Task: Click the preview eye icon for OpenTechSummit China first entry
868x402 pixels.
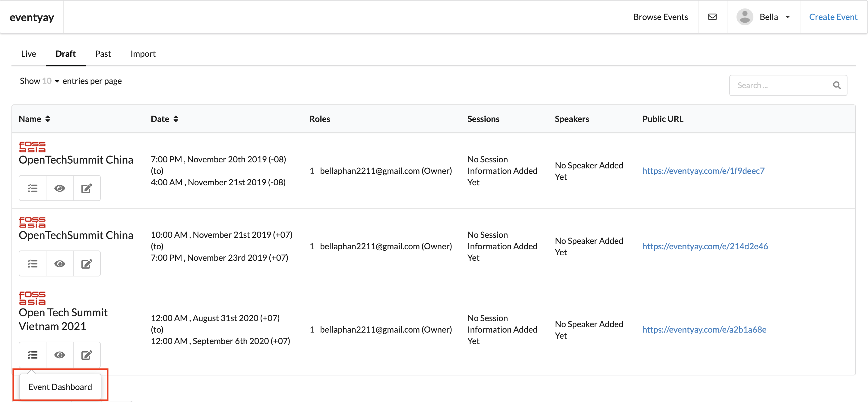Action: [60, 188]
